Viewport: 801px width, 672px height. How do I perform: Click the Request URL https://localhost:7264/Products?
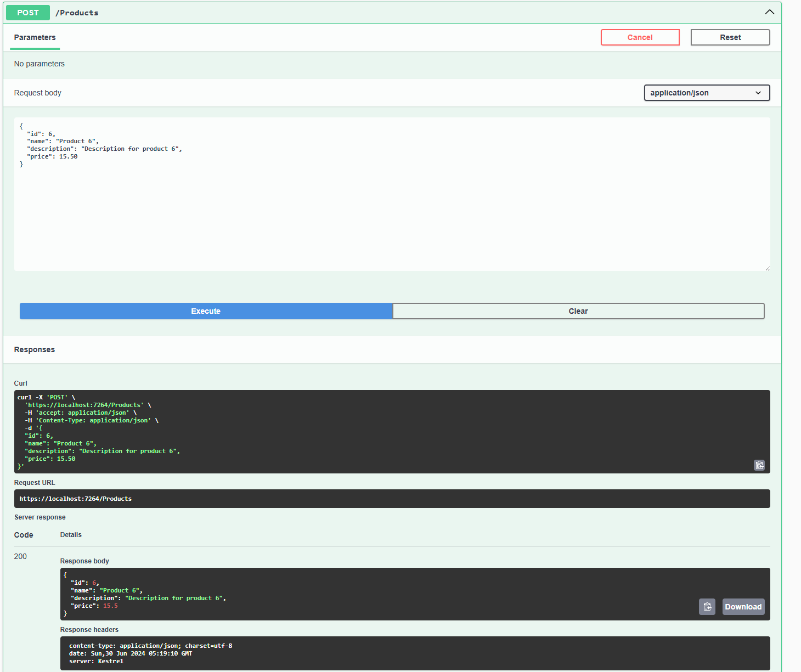76,499
